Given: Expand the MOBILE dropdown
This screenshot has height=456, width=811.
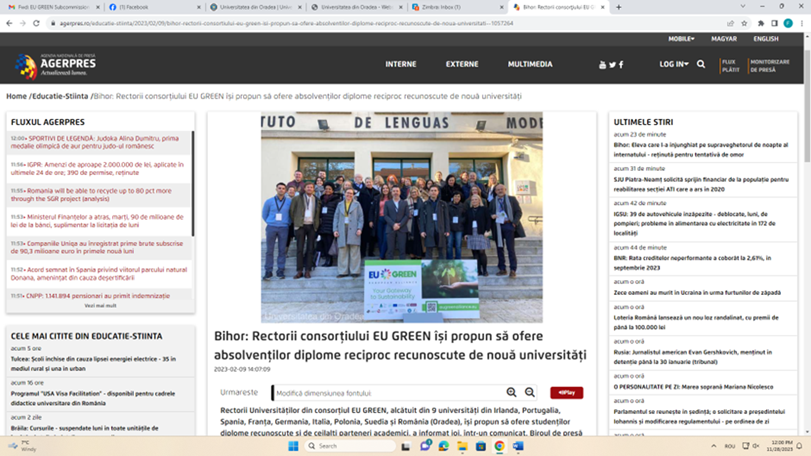Looking at the screenshot, I should [681, 39].
